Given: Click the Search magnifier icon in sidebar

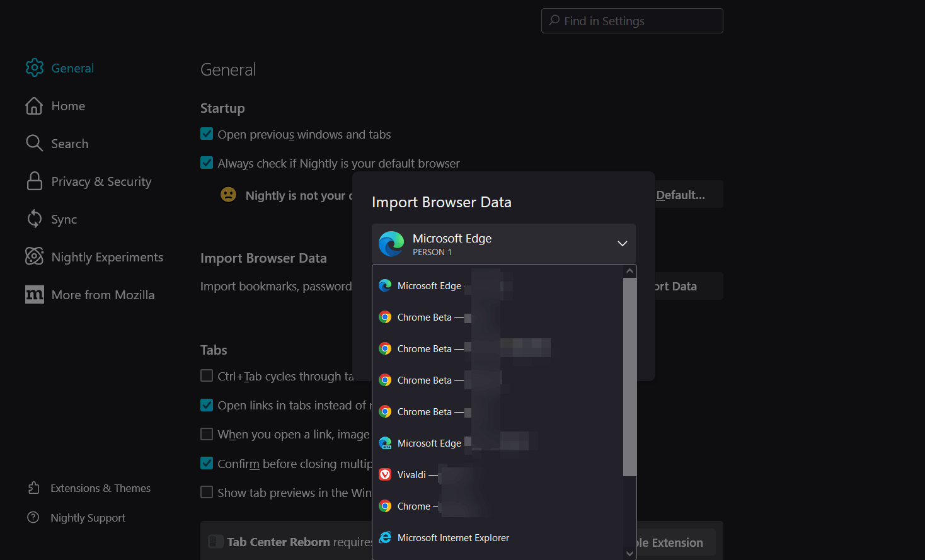Looking at the screenshot, I should point(35,143).
